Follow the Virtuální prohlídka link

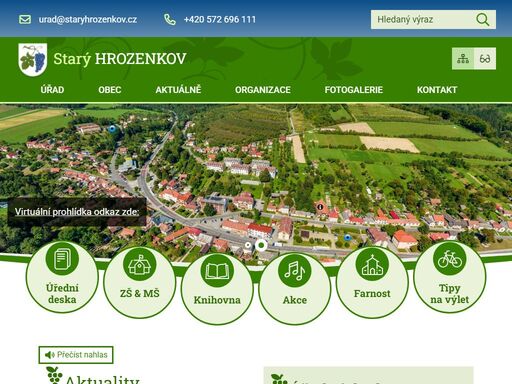tap(77, 212)
